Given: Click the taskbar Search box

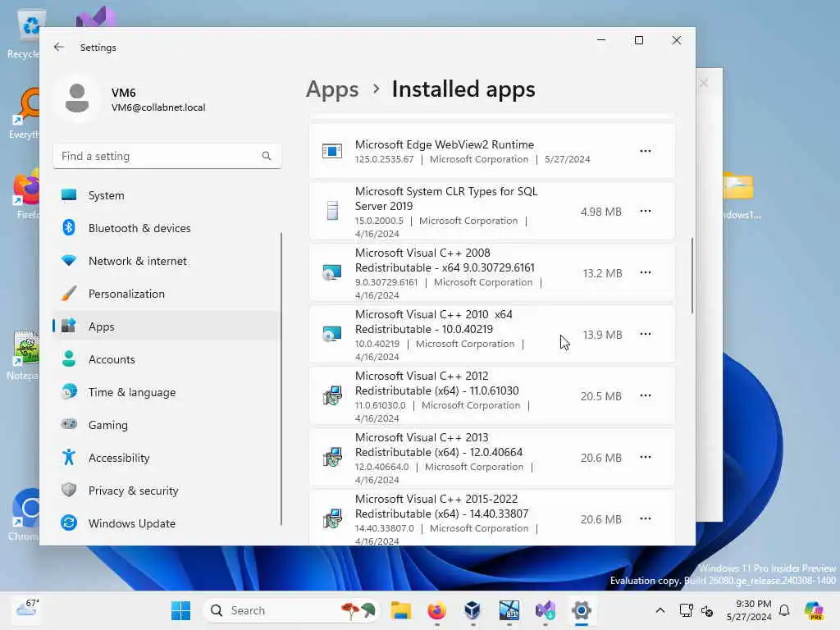Looking at the screenshot, I should pos(291,610).
